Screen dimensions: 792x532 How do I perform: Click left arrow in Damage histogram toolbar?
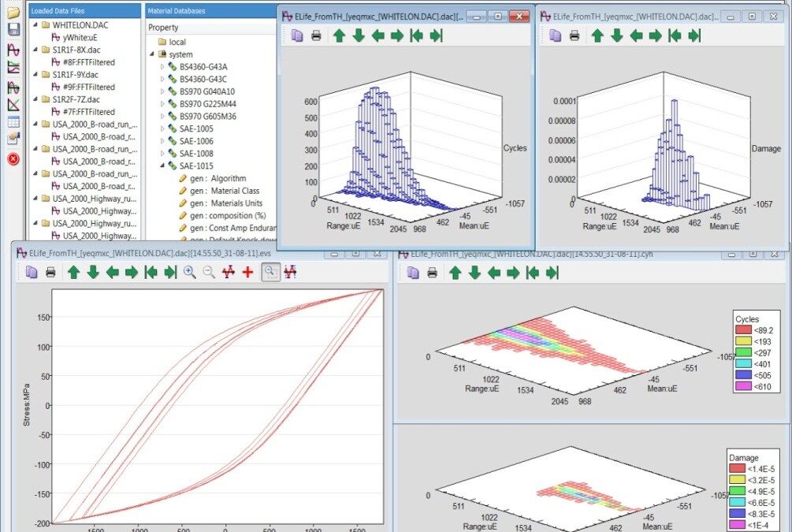(637, 35)
